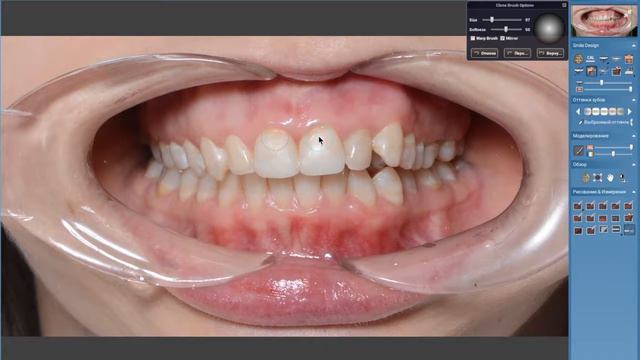Close the Clone Brush Options panel
The width and height of the screenshot is (640, 360).
click(564, 5)
